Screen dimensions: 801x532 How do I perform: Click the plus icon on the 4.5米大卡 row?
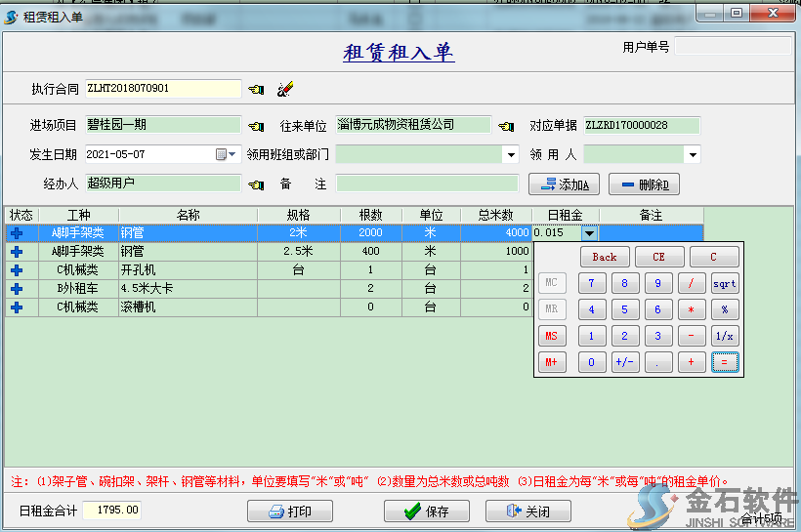coord(16,289)
